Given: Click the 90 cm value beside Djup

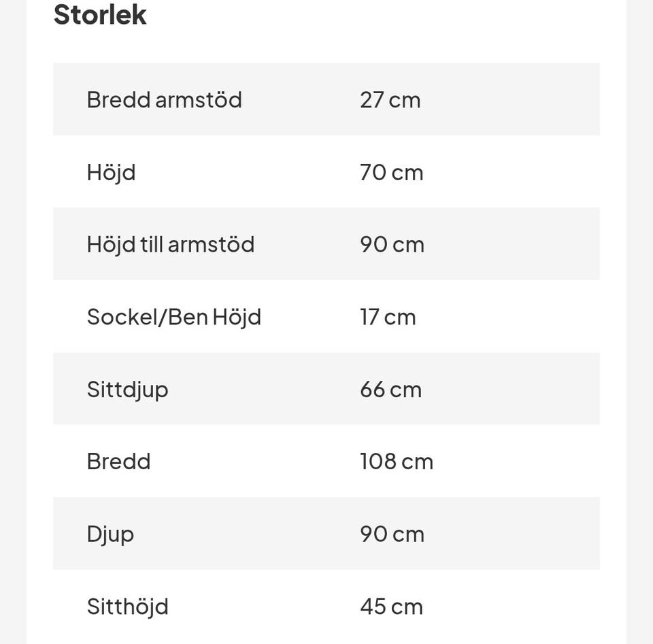Looking at the screenshot, I should coord(392,535).
